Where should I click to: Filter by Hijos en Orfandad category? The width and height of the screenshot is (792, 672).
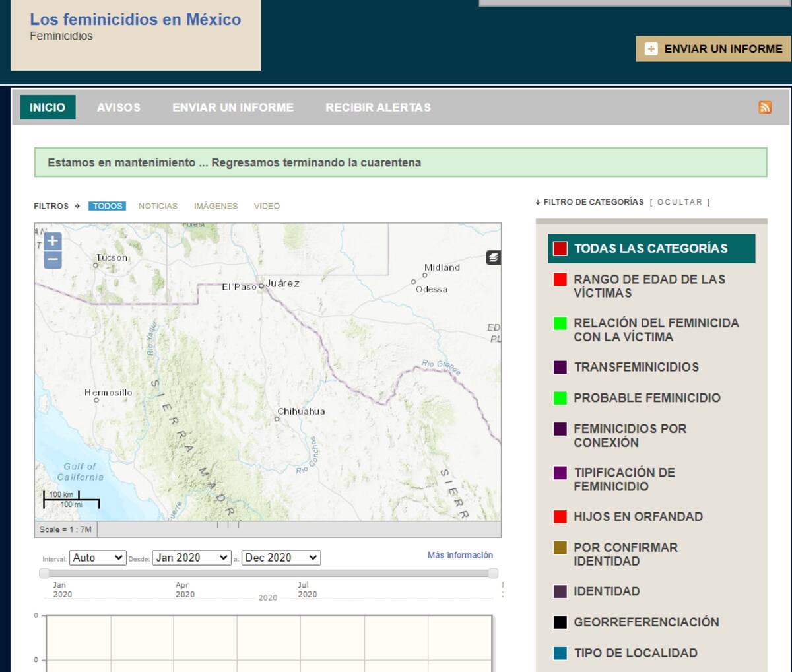[638, 517]
